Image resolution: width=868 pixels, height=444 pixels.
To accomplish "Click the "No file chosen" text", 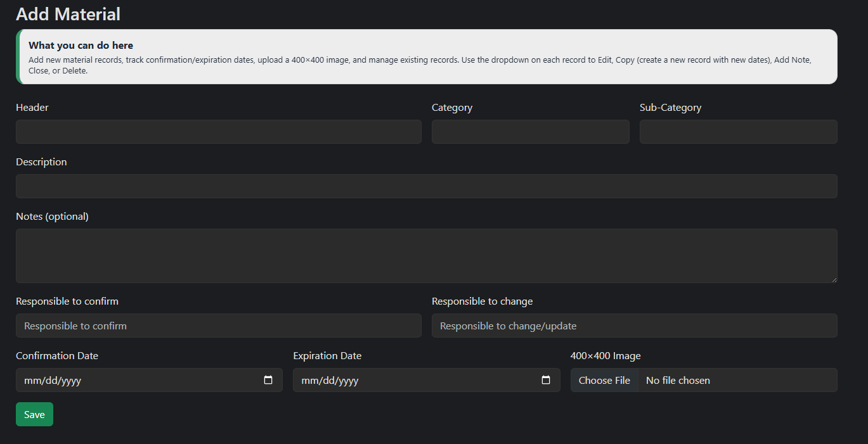I will click(x=678, y=381).
